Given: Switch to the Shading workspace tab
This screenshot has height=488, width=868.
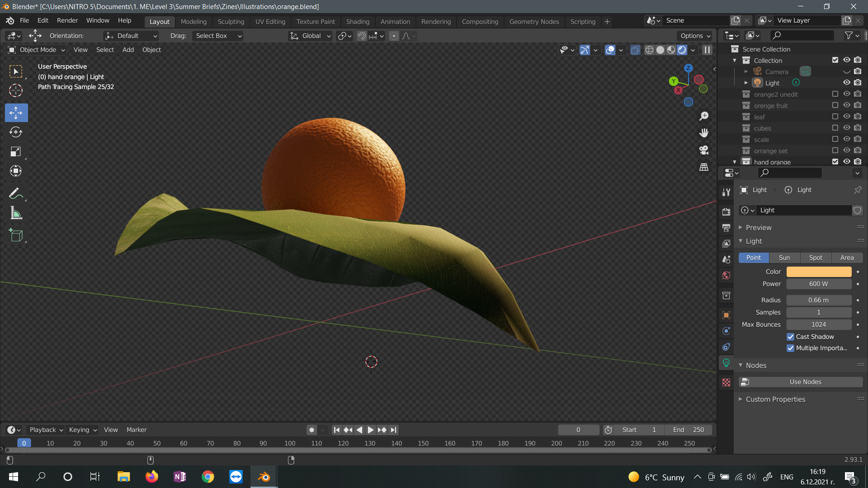Looking at the screenshot, I should [357, 21].
